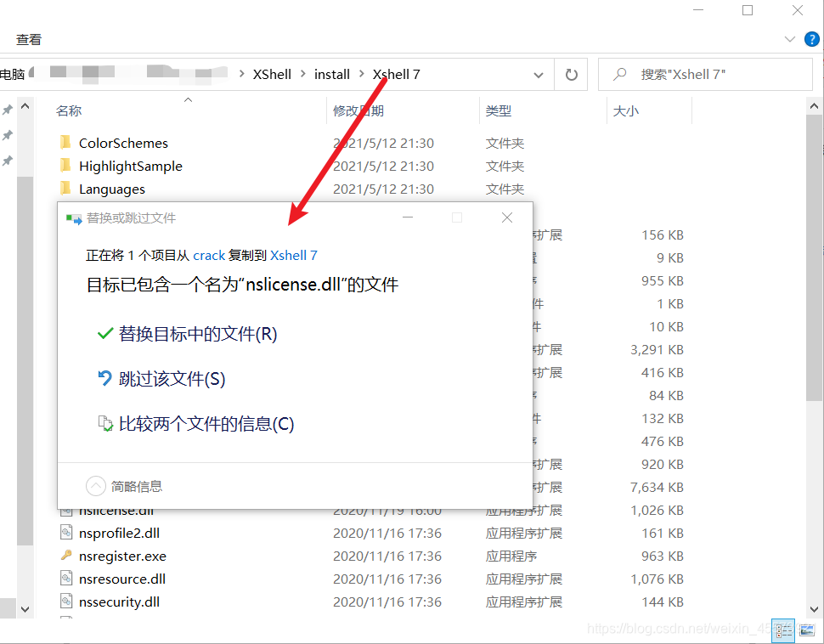The width and height of the screenshot is (824, 644).
Task: Select the HighlightSample folder name
Action: click(130, 167)
